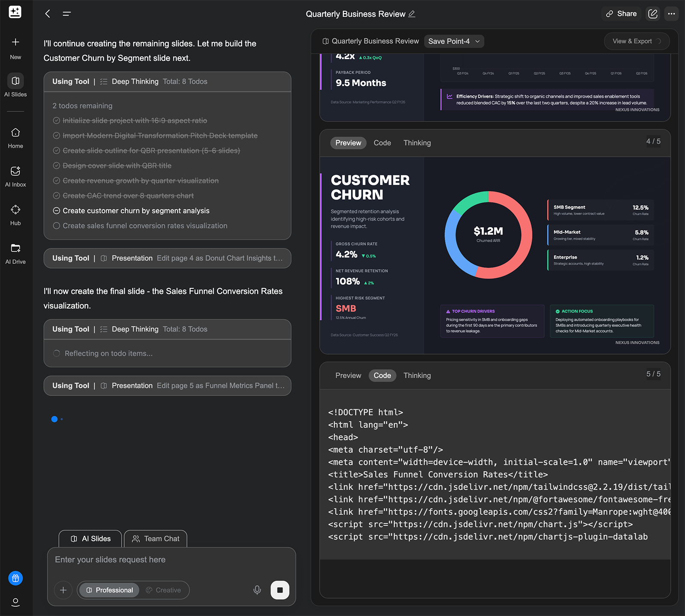Open the three-dot more options menu

point(671,14)
